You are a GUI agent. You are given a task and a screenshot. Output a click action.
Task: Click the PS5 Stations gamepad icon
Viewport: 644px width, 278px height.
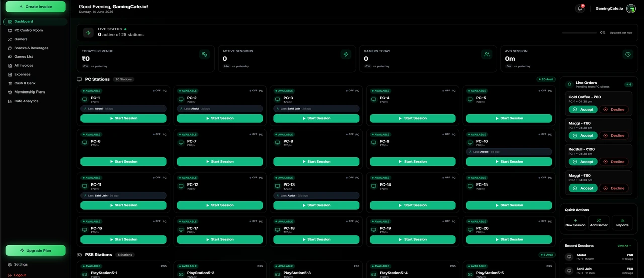coord(79,255)
